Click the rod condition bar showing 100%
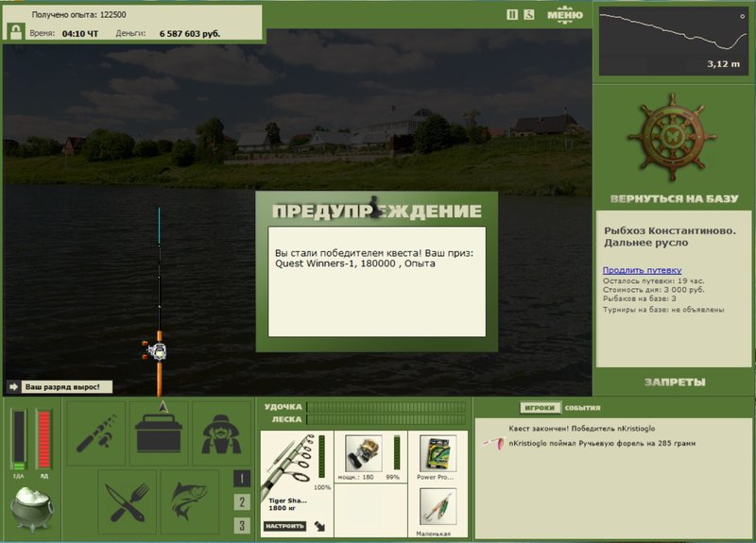756x543 pixels. 321,457
